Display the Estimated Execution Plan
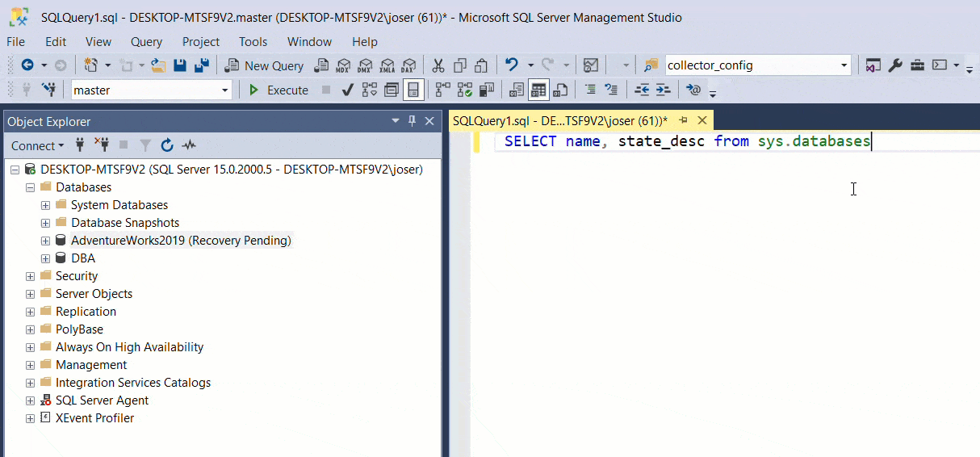This screenshot has height=457, width=980. pyautogui.click(x=369, y=90)
